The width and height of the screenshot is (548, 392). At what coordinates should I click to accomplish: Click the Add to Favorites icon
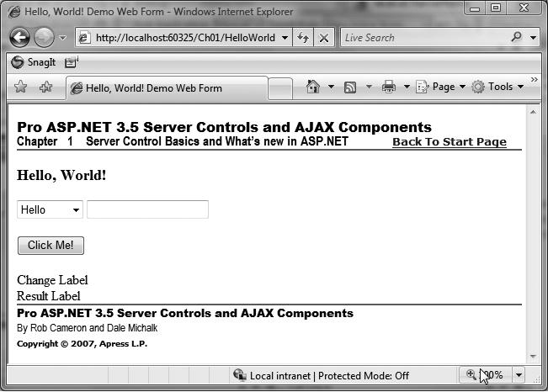pos(45,87)
